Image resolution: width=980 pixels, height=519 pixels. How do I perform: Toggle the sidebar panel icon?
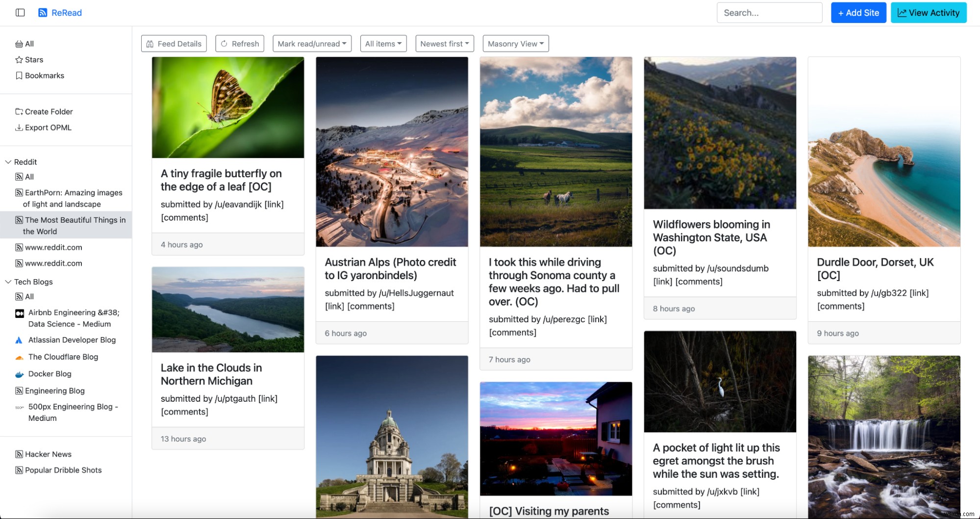20,13
